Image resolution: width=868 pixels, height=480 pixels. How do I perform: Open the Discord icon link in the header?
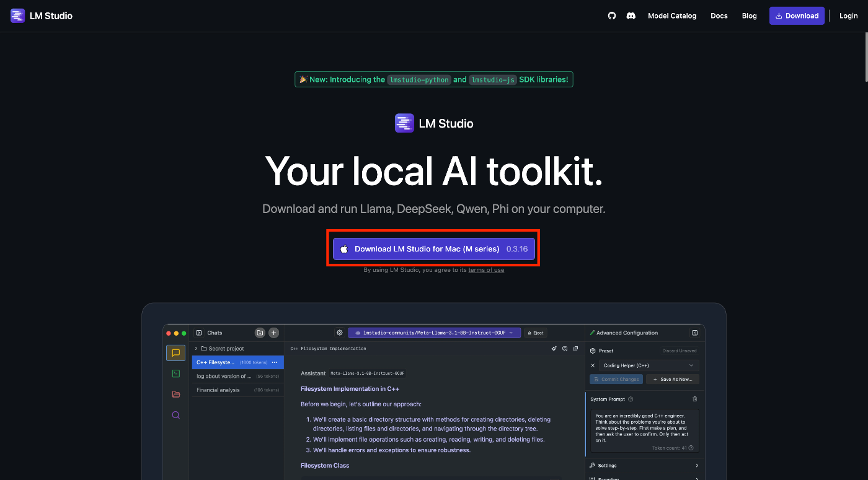click(x=631, y=16)
